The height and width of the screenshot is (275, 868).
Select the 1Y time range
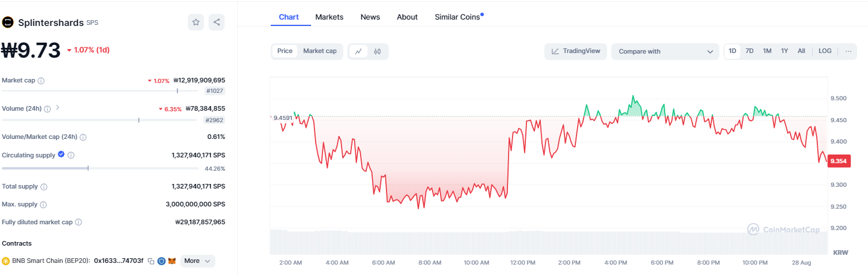(784, 51)
